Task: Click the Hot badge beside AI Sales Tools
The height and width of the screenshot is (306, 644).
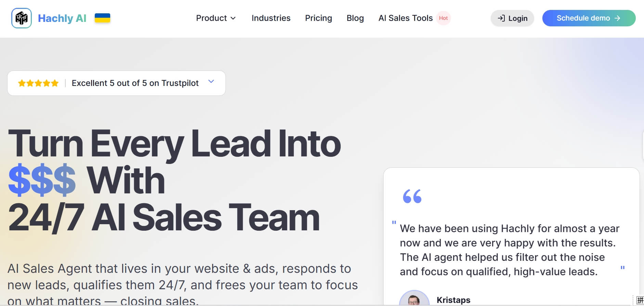Action: click(x=443, y=18)
